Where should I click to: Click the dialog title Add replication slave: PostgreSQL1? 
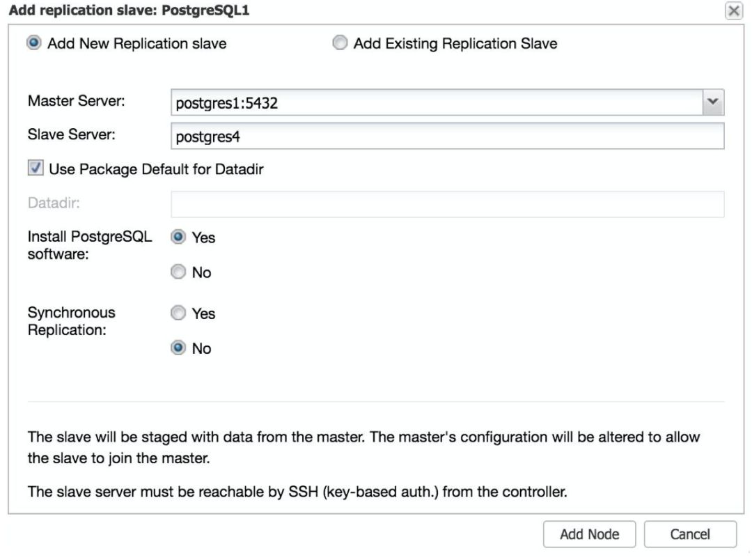pyautogui.click(x=128, y=10)
